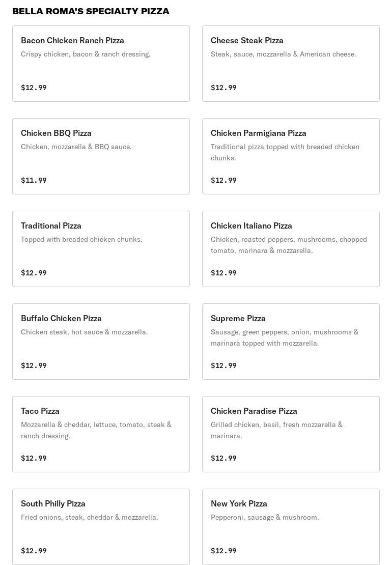392x565 pixels.
Task: Choose the Taco Pizza menu card
Action: pyautogui.click(x=101, y=434)
